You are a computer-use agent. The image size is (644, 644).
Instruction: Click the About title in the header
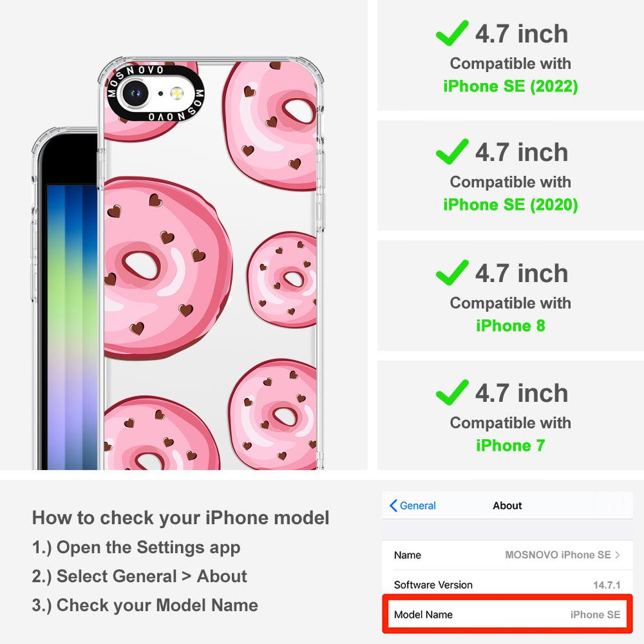(507, 506)
